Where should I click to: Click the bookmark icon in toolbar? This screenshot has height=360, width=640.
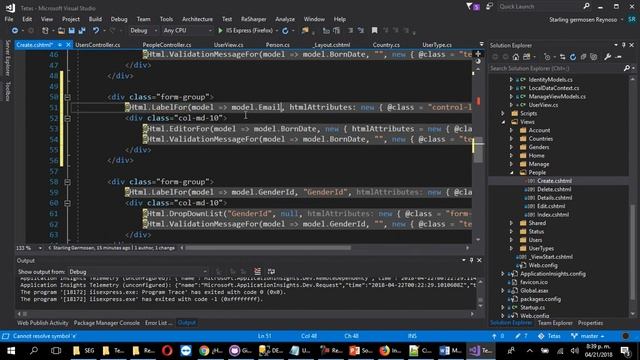coord(374,31)
